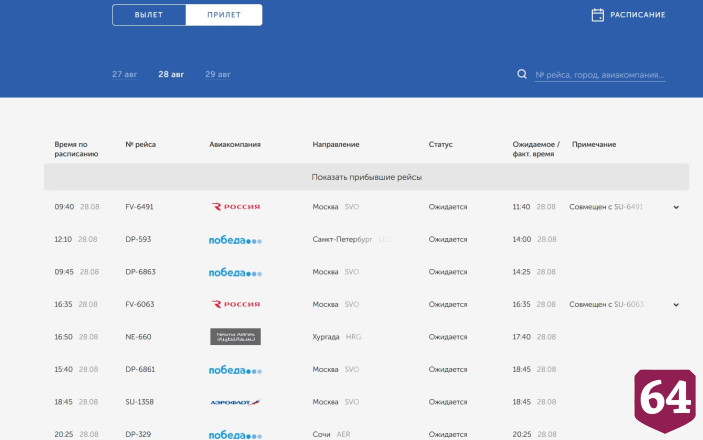Click the Россия logo for FV-6063
703x440 pixels.
point(235,304)
